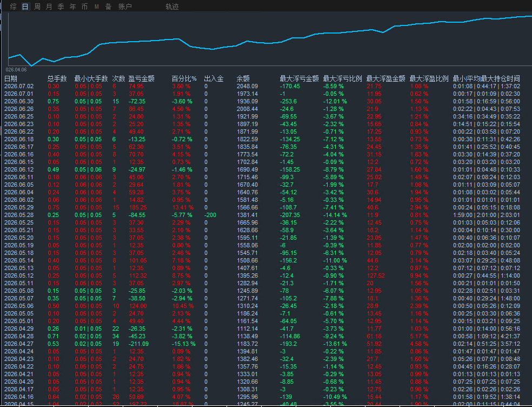Switch to the 月 monthly tab

pos(49,6)
